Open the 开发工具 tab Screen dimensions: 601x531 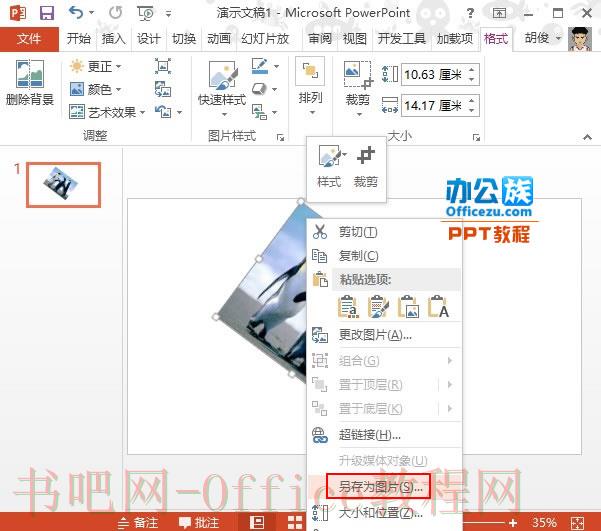(401, 39)
